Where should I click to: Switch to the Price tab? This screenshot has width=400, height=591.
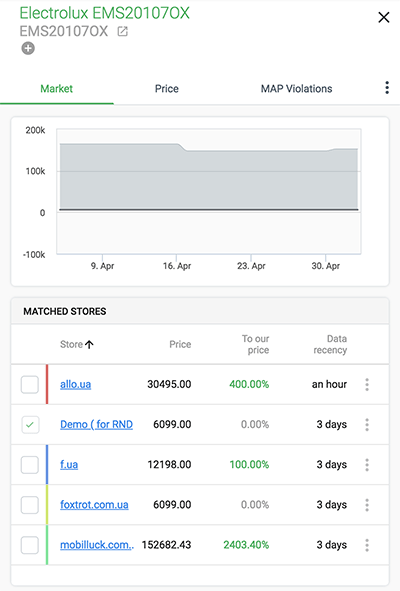(167, 89)
